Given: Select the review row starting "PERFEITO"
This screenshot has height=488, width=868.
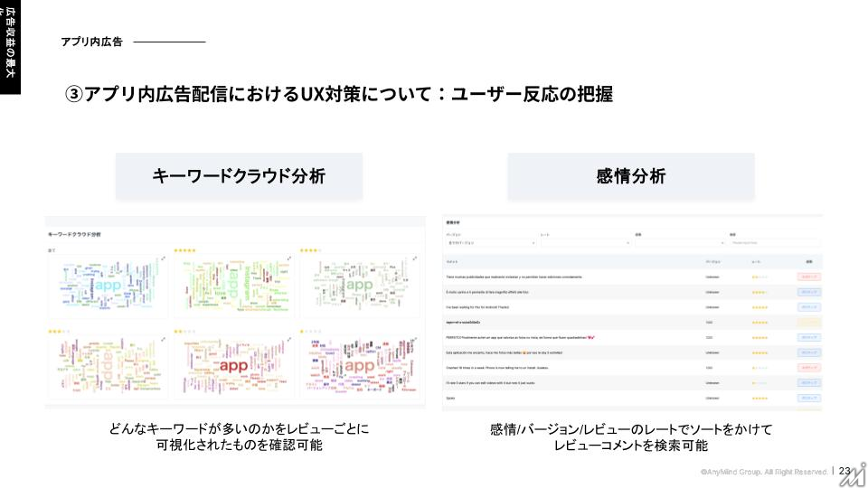Looking at the screenshot, I should click(633, 337).
